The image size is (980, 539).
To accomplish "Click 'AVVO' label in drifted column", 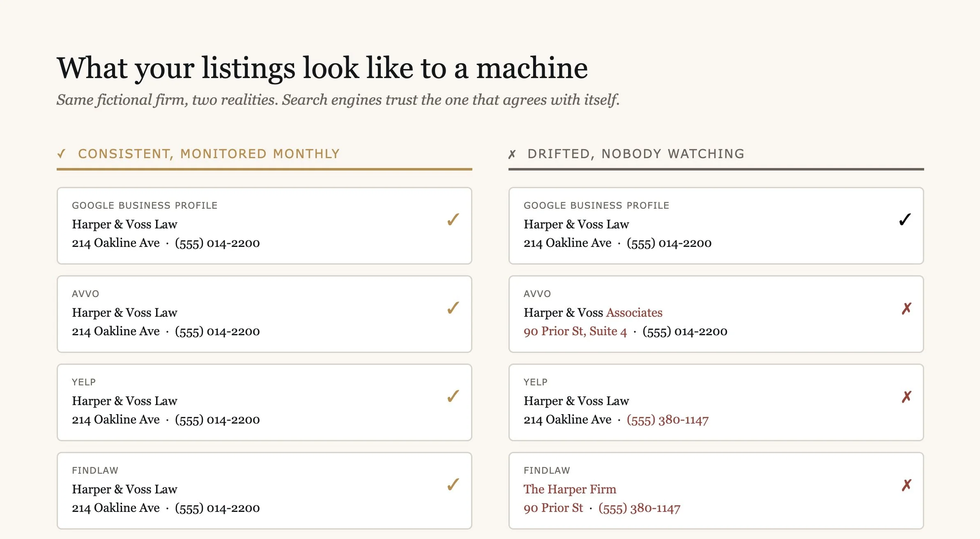I will point(537,294).
